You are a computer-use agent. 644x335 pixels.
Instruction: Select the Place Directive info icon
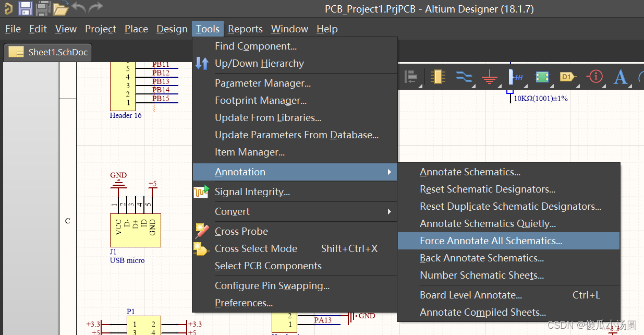(x=594, y=77)
